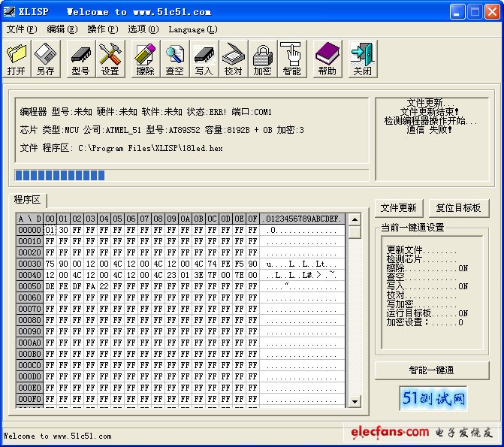Screen dimensions: 504x447
Task: Open the 帮助 (Help) book icon
Action: click(x=327, y=58)
